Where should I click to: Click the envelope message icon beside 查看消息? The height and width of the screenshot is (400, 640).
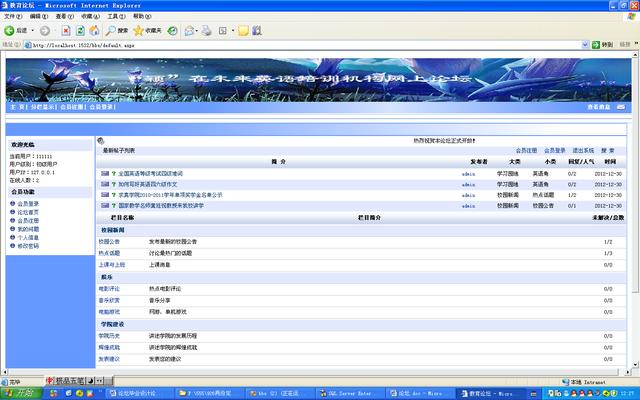[x=621, y=107]
